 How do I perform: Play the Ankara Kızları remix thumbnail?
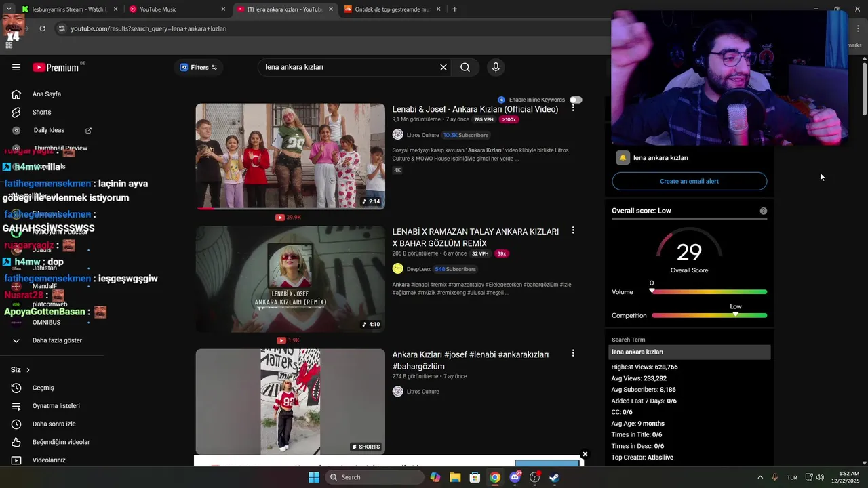[290, 279]
